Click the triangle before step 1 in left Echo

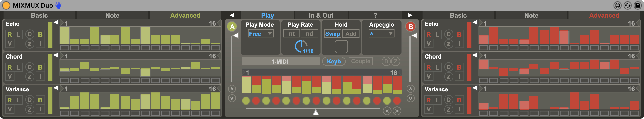(x=62, y=23)
